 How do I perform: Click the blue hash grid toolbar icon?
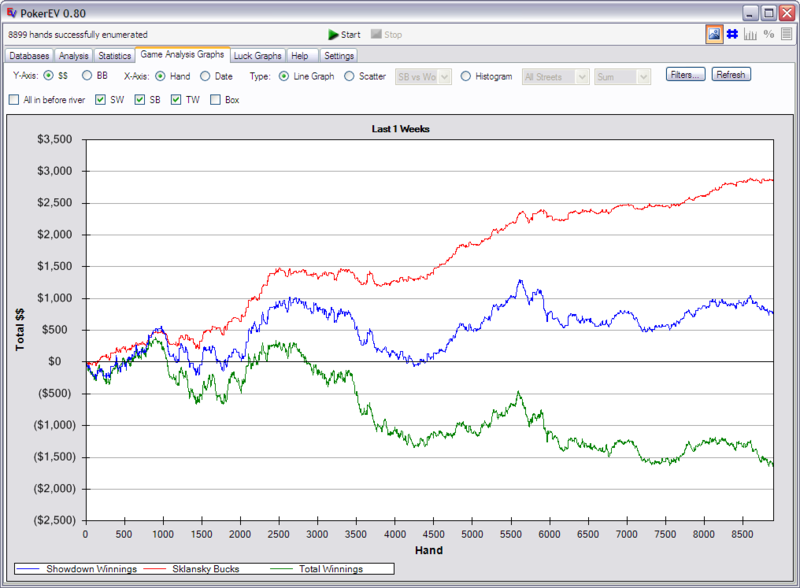[x=732, y=34]
